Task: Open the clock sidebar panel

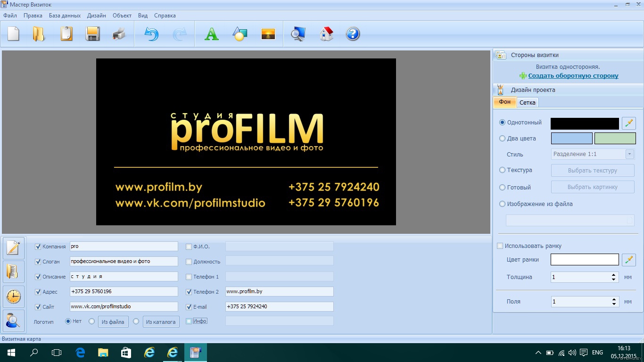Action: click(13, 296)
